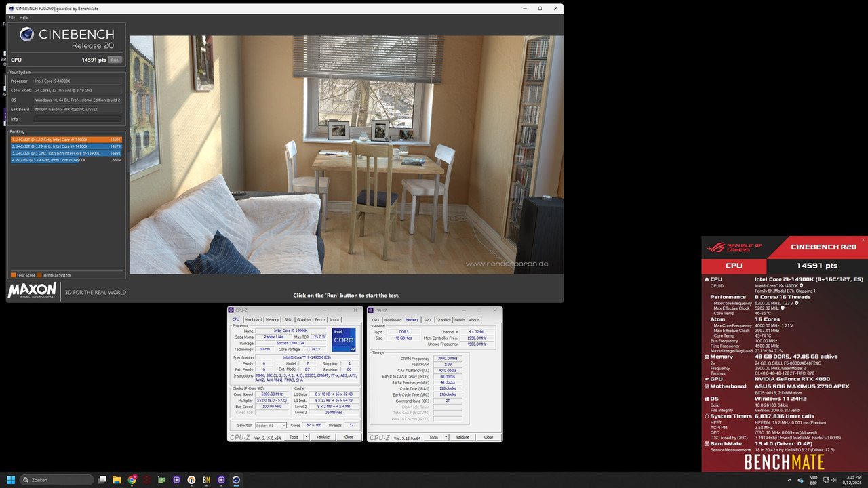Click the rendered room image
This screenshot has height=488, width=868.
346,155
